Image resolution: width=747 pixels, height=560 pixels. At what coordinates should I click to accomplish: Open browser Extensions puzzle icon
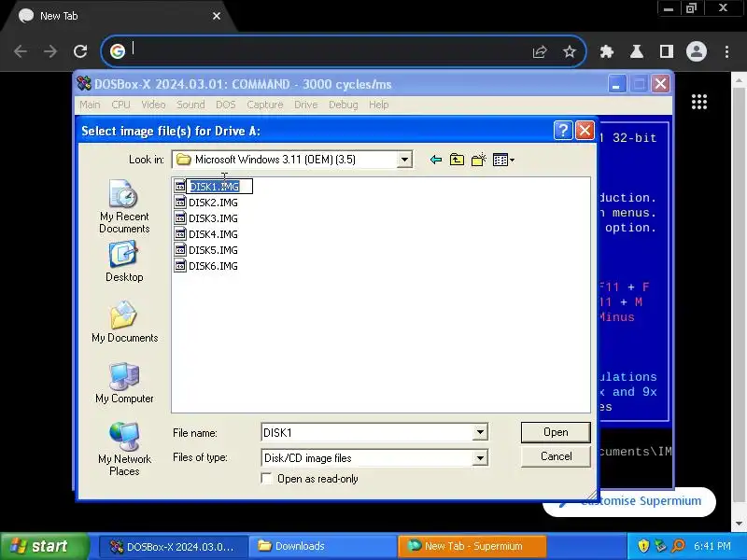606,51
